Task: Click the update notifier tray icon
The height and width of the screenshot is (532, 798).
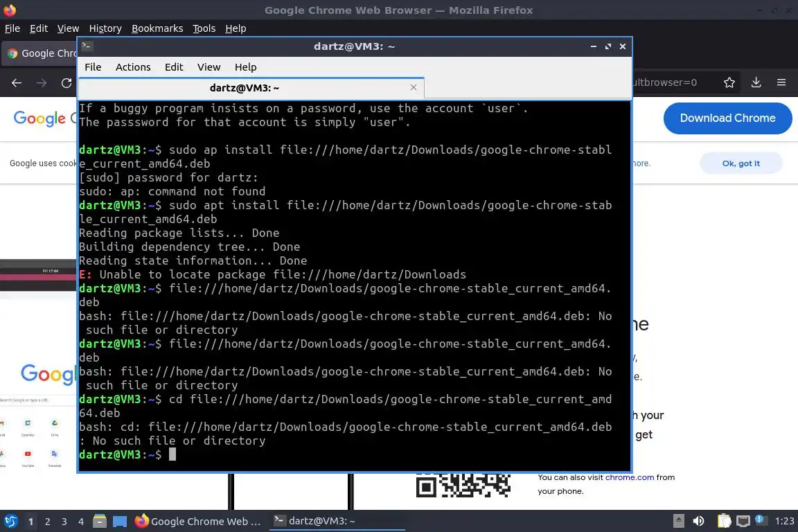Action: [760, 520]
